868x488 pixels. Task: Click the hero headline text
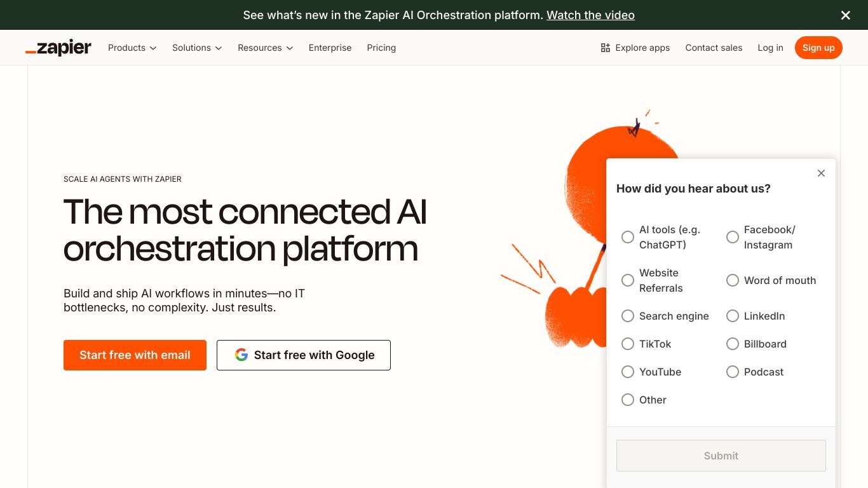245,230
